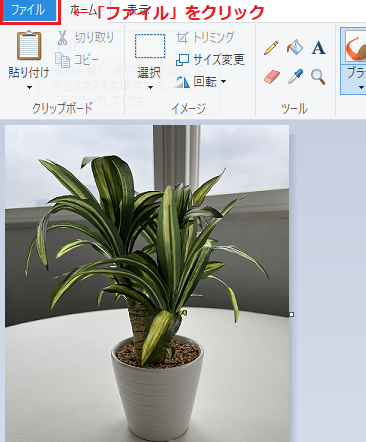Viewport: 366px width, 442px height.
Task: Click the トリミング crop button
Action: [205, 38]
